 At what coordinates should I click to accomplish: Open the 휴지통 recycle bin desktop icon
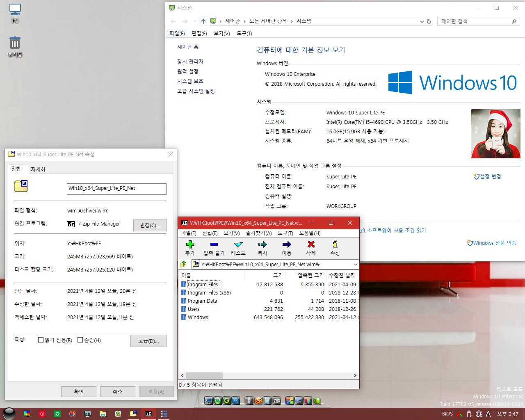click(x=15, y=47)
